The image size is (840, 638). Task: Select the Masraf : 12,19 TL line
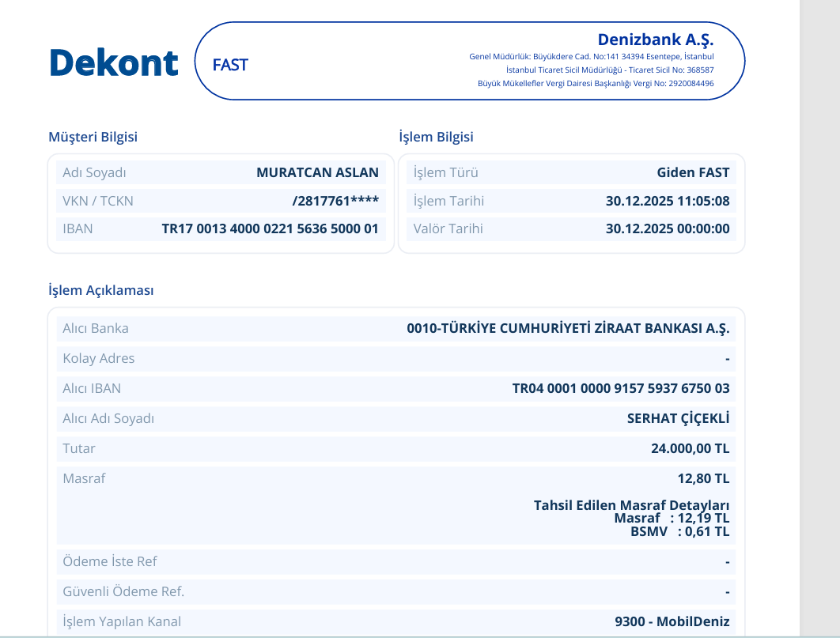tap(672, 518)
